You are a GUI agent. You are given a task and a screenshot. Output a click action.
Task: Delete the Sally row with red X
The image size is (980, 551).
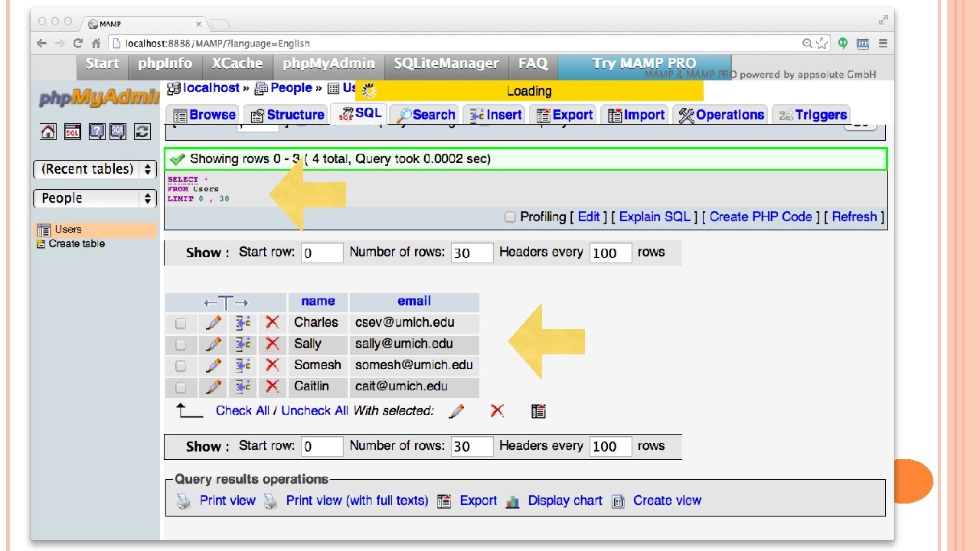click(272, 344)
